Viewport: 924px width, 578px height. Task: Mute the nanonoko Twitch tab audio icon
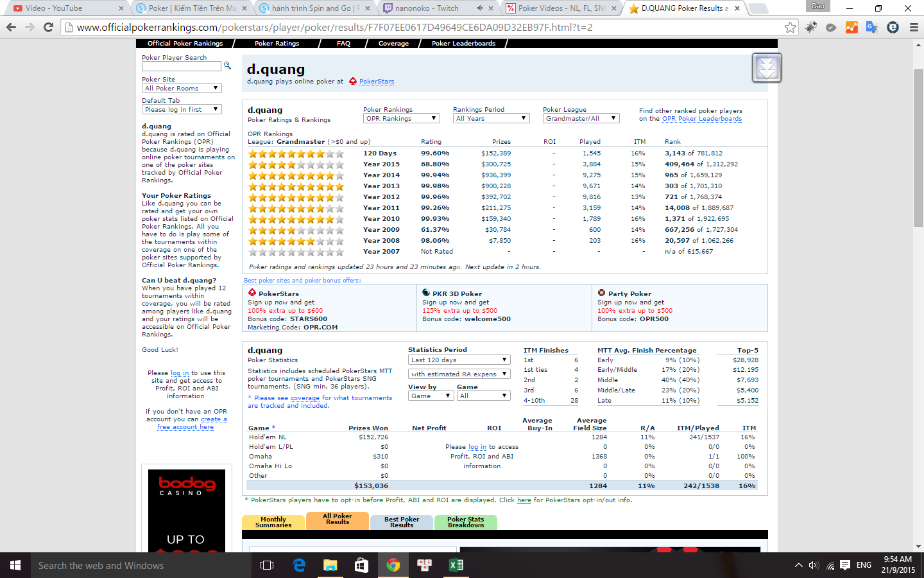pos(480,8)
